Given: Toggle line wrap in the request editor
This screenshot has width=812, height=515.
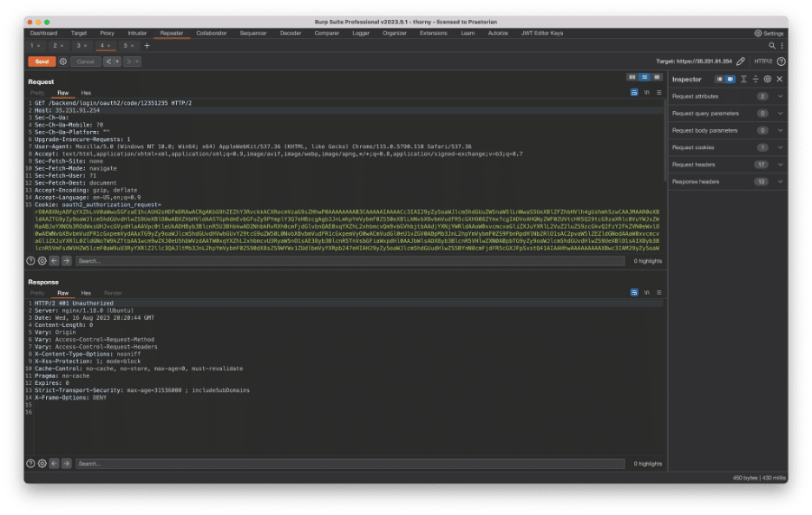Looking at the screenshot, I should tap(634, 93).
